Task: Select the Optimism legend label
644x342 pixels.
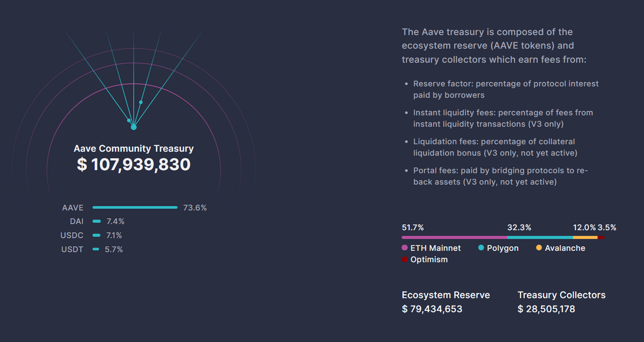Action: (429, 259)
